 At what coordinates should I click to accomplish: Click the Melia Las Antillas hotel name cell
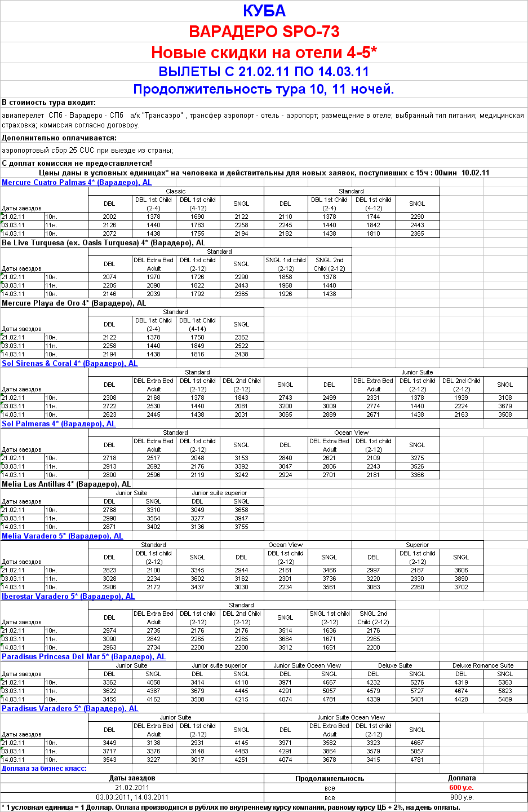click(x=66, y=484)
